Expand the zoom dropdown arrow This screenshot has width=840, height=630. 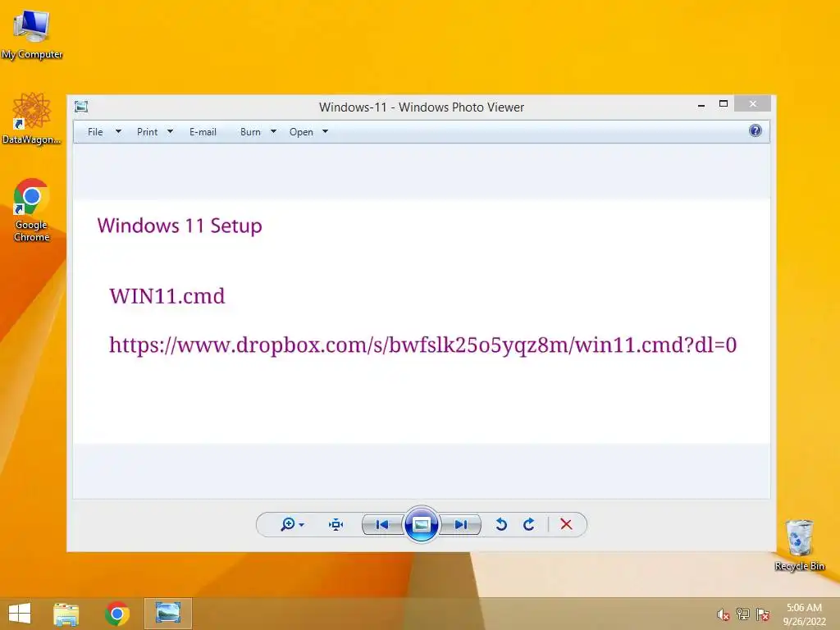click(x=302, y=524)
